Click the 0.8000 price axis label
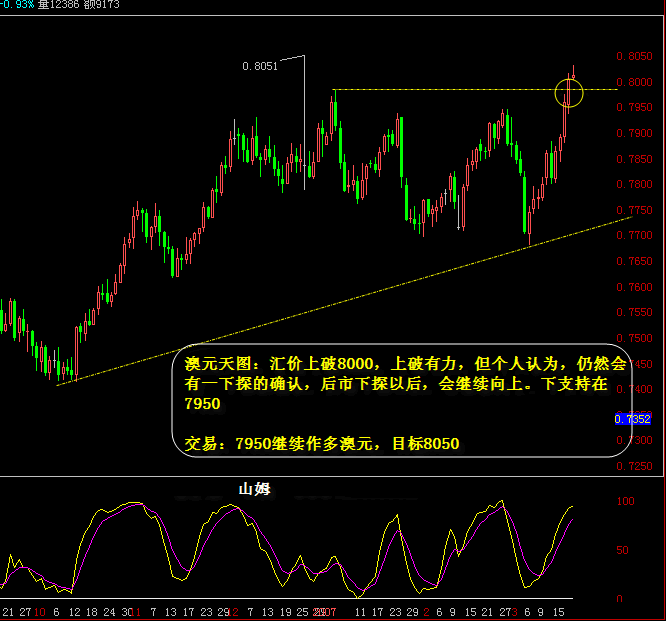666x621 pixels. coord(634,82)
